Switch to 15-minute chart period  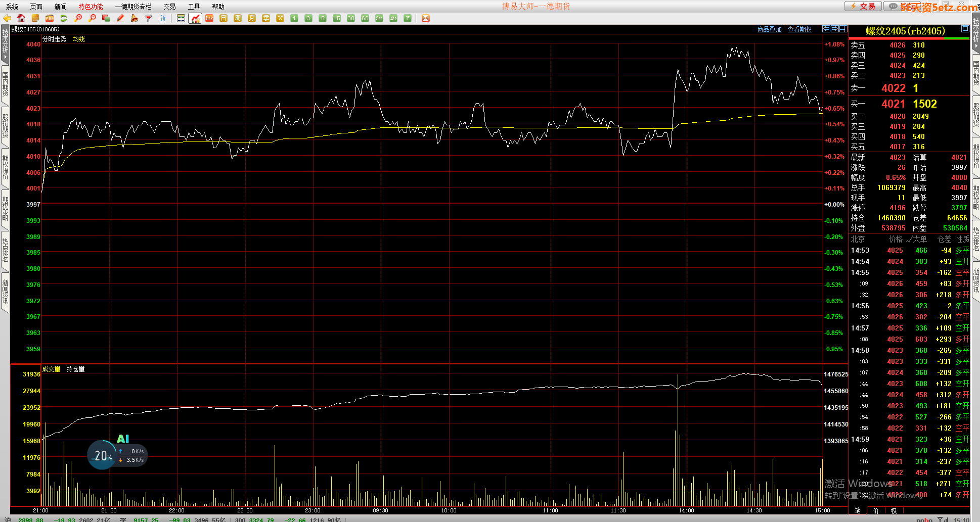337,18
